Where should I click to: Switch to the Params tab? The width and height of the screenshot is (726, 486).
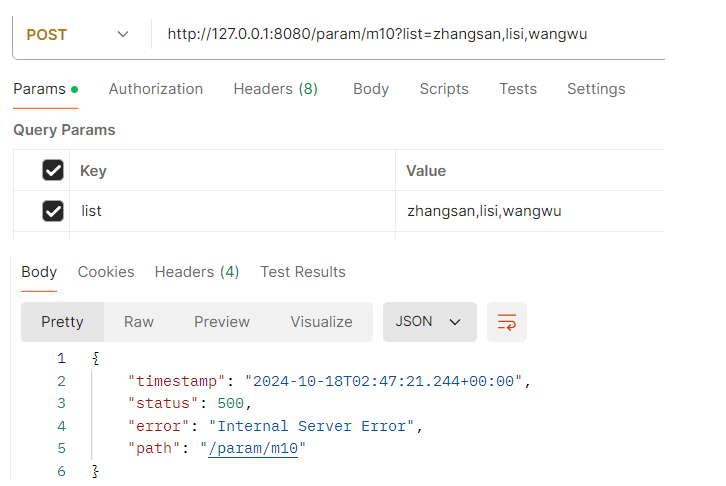point(45,89)
